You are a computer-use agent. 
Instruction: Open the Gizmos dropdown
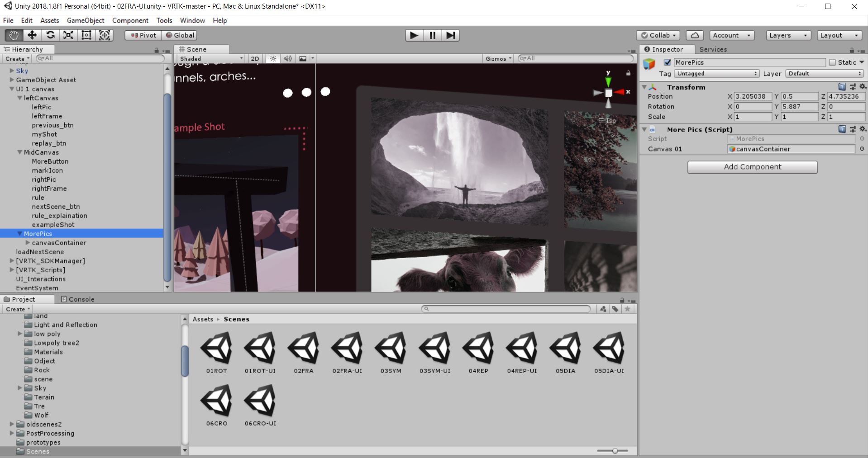[498, 58]
